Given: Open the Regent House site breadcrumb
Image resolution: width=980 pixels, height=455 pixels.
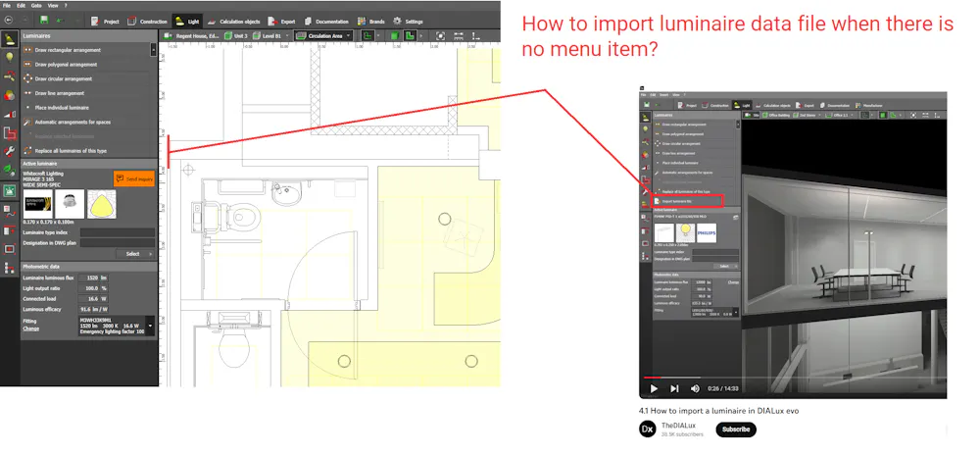Looking at the screenshot, I should coord(193,36).
